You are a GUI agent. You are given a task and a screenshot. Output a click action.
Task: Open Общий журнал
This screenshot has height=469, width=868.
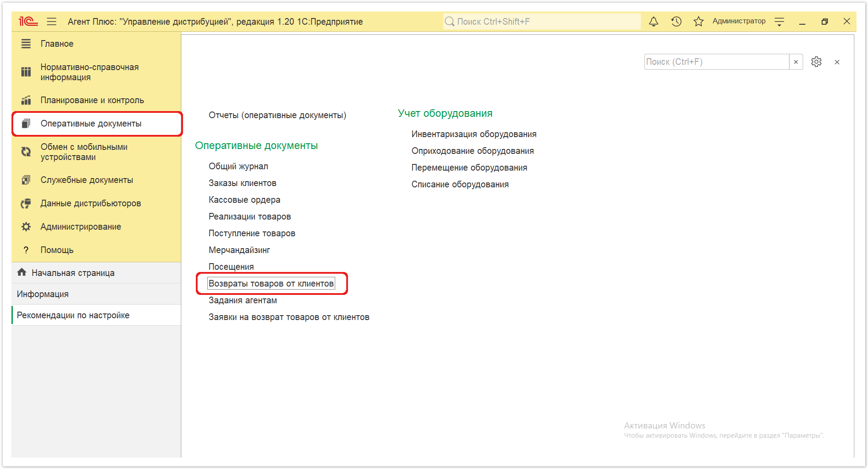(238, 166)
